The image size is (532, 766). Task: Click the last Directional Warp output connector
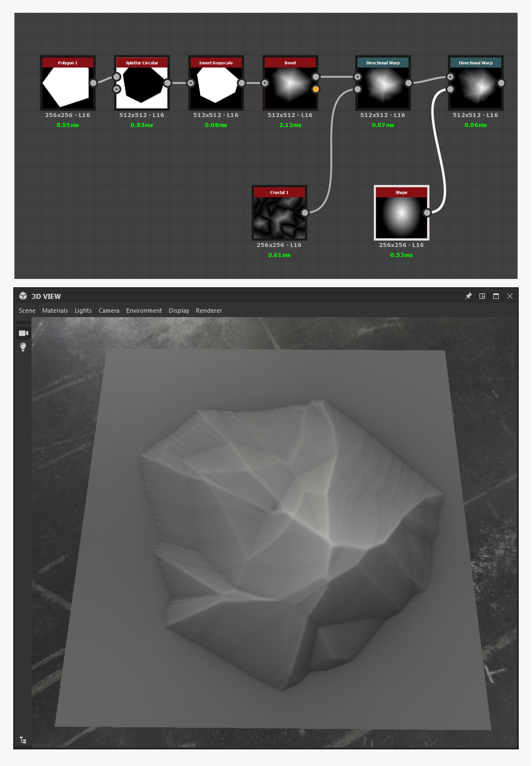501,83
